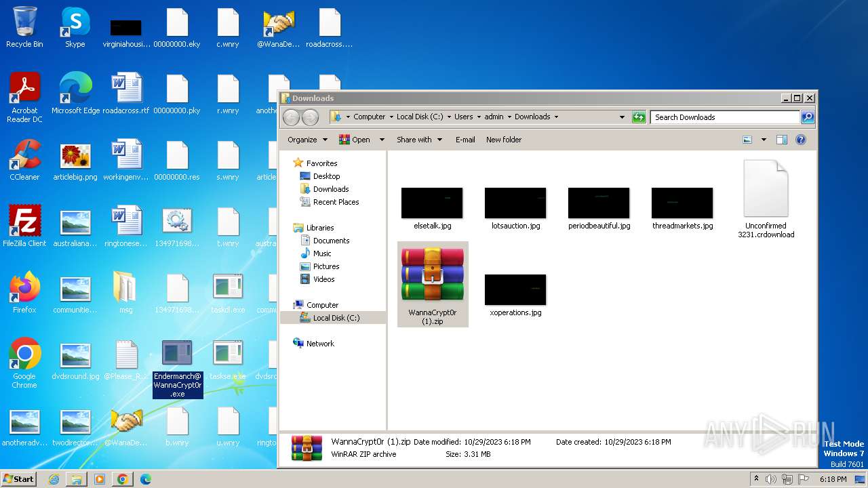Click the Computer breadcrumb in address bar

[369, 117]
